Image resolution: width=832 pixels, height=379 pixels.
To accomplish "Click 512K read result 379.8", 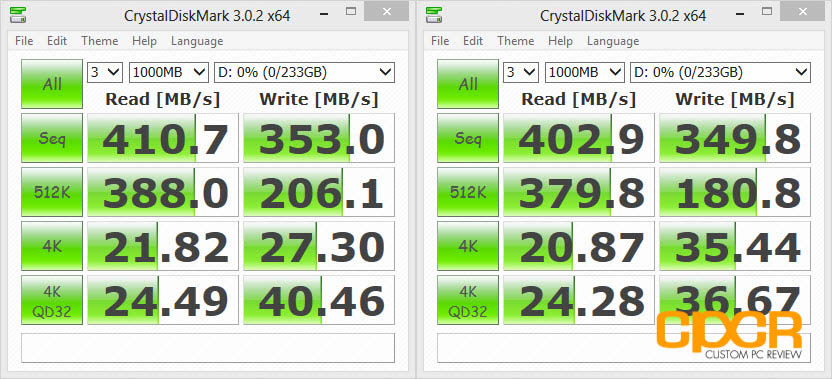I will (x=579, y=192).
